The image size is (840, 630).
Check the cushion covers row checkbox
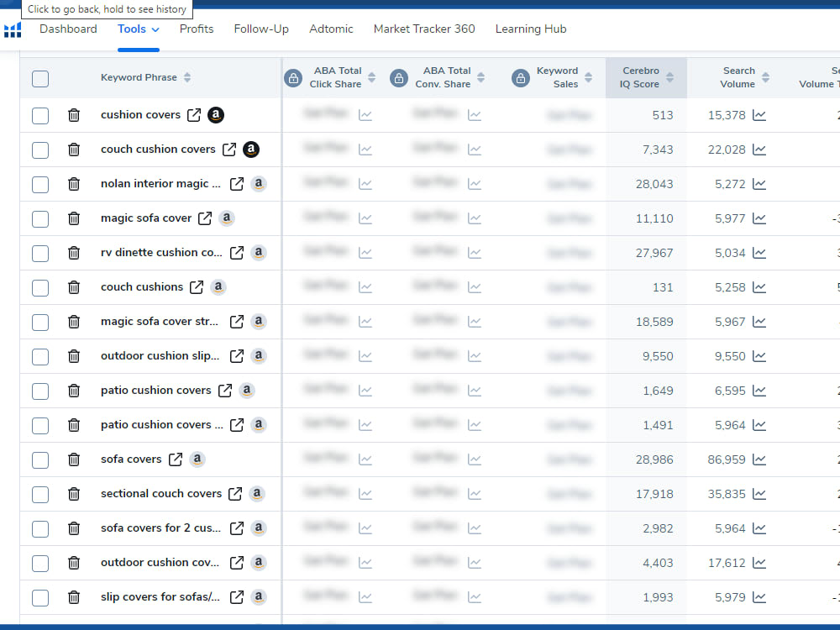[x=40, y=116]
